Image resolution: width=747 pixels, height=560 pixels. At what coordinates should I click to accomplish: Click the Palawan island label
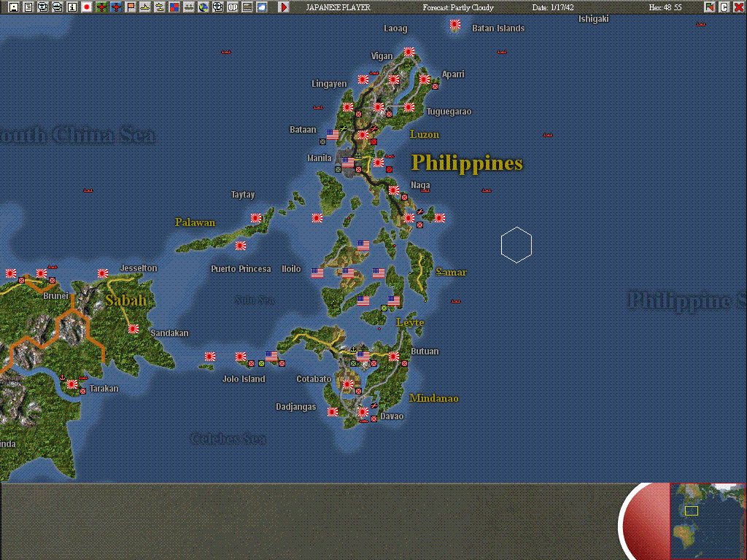196,222
